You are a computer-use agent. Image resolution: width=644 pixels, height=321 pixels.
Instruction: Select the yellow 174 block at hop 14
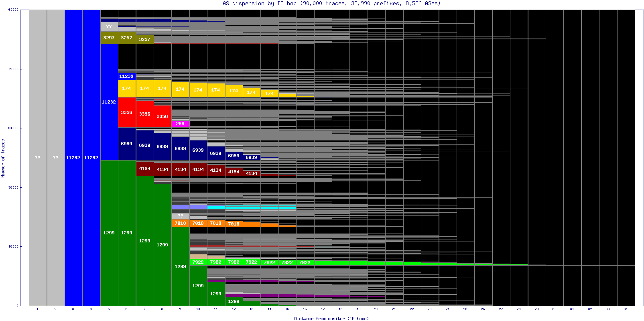tap(270, 93)
